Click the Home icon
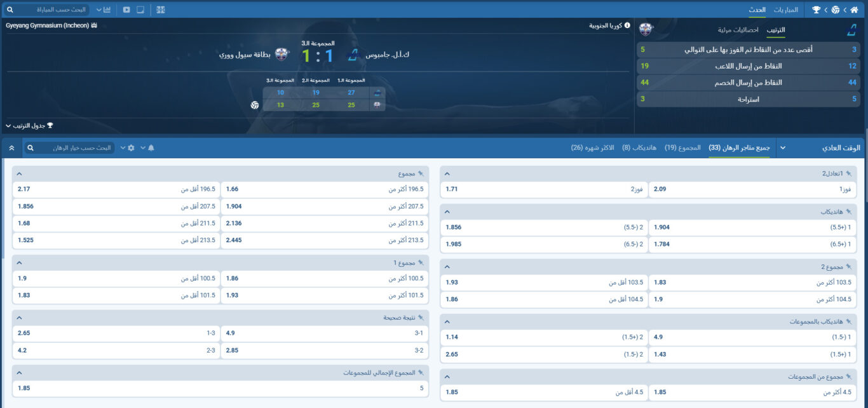Image resolution: width=868 pixels, height=408 pixels. [855, 10]
